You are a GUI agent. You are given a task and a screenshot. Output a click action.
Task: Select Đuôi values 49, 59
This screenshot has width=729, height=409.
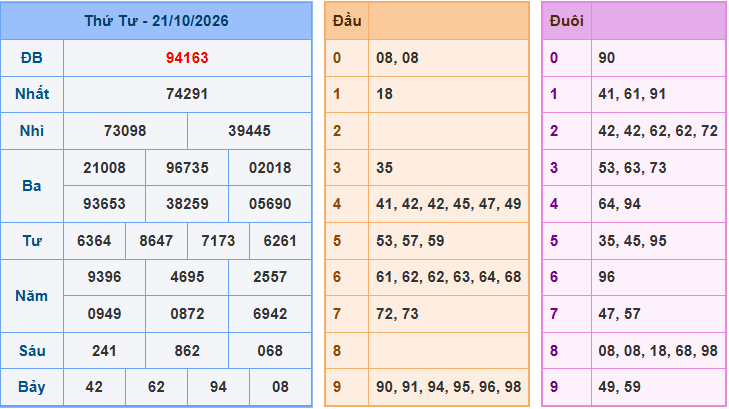619,387
